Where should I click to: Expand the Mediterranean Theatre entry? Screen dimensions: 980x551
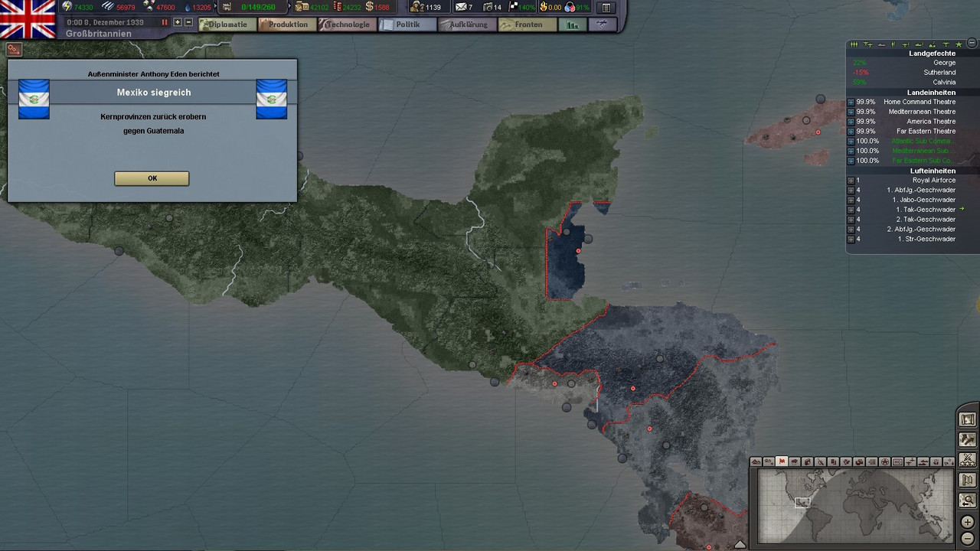click(x=851, y=112)
